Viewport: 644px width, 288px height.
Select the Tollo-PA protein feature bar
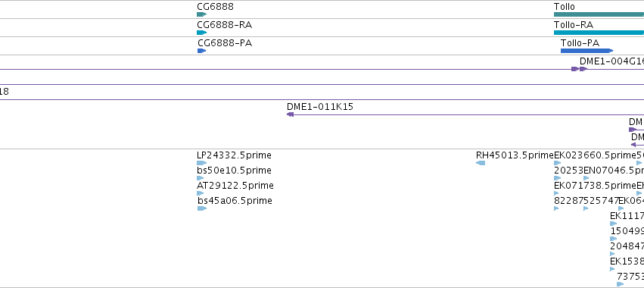tap(587, 51)
